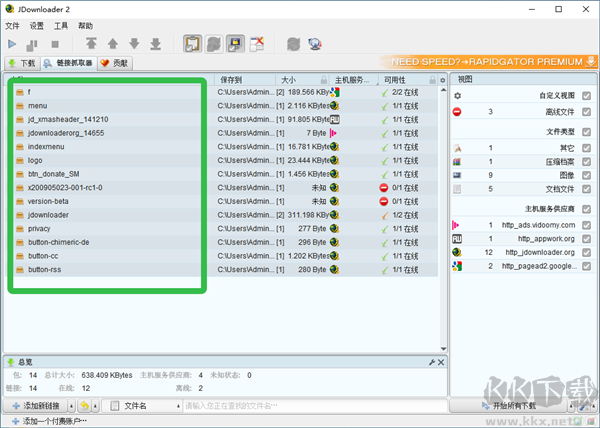Click the Google host icon in row f
This screenshot has height=428, width=600.
[x=335, y=92]
